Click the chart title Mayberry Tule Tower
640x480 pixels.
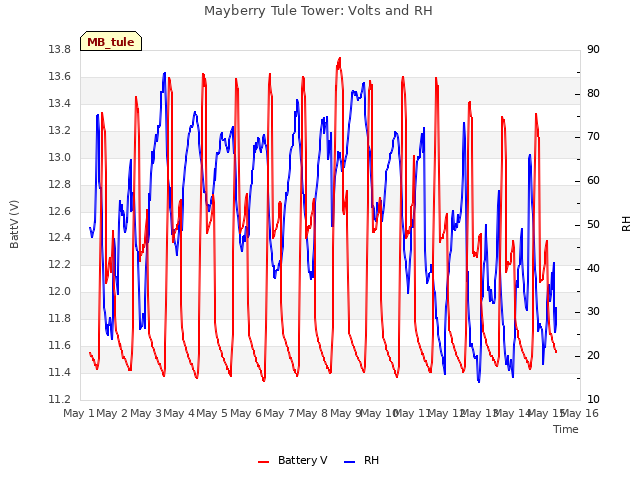click(318, 10)
